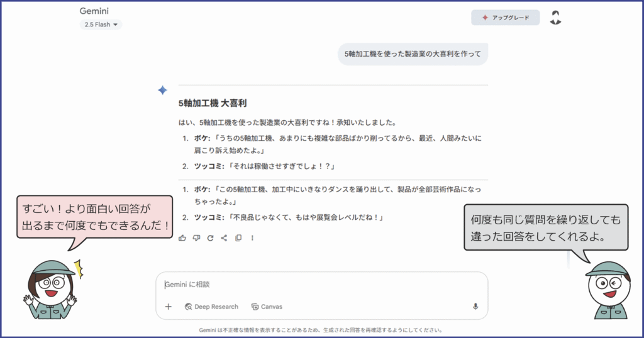Click the heading 5軸加工機 大喜利
The height and width of the screenshot is (338, 644).
click(x=213, y=104)
